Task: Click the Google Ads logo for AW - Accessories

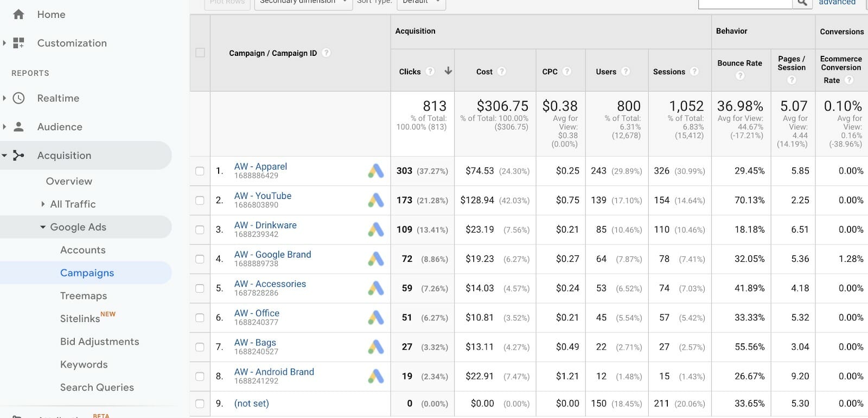Action: [376, 288]
